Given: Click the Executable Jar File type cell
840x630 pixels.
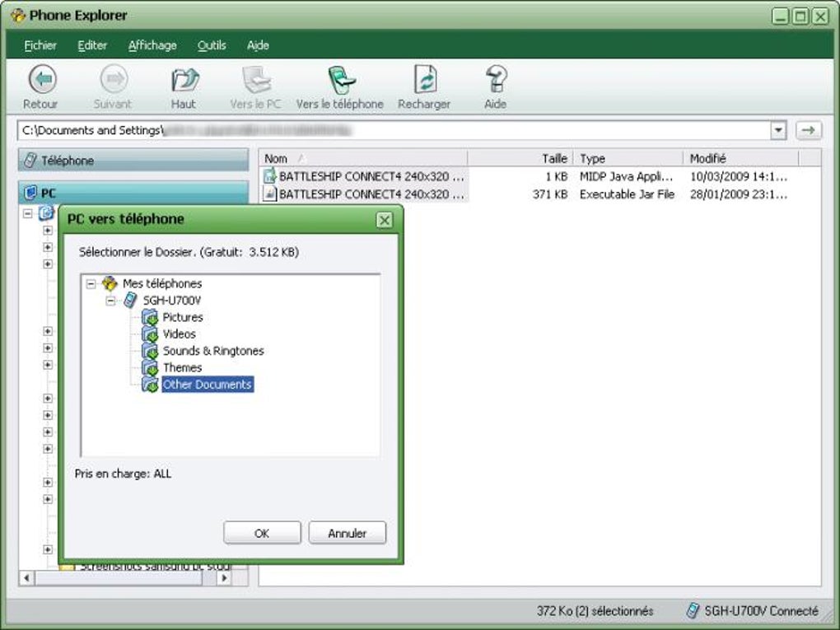Looking at the screenshot, I should (x=627, y=194).
